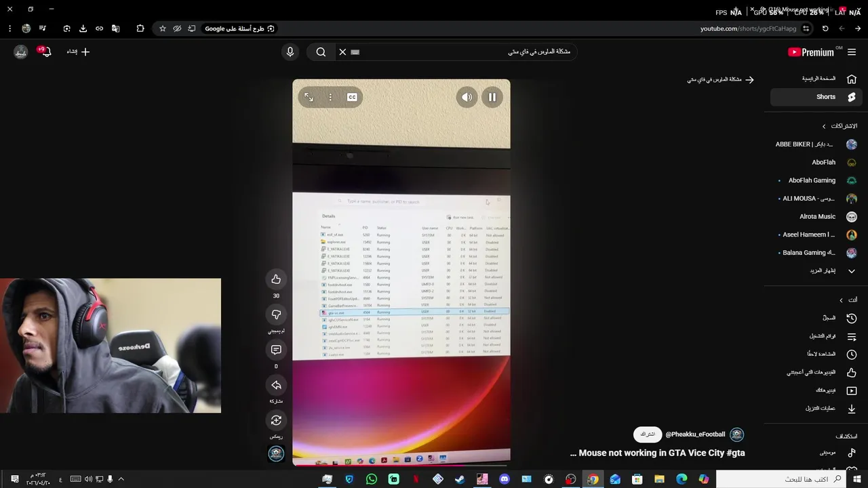Open Liked videos in sidebar
The width and height of the screenshot is (868, 488).
click(816, 372)
